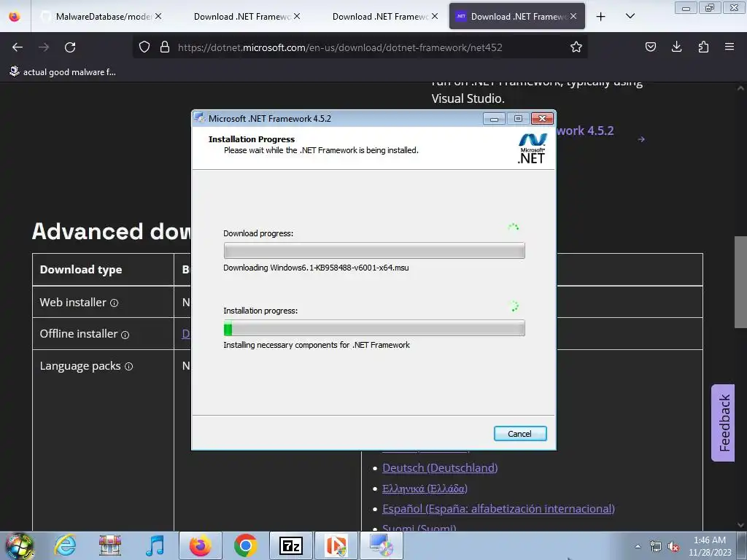This screenshot has width=747, height=560.
Task: Click the Microsoft .NET logo in the installer
Action: pos(532,148)
